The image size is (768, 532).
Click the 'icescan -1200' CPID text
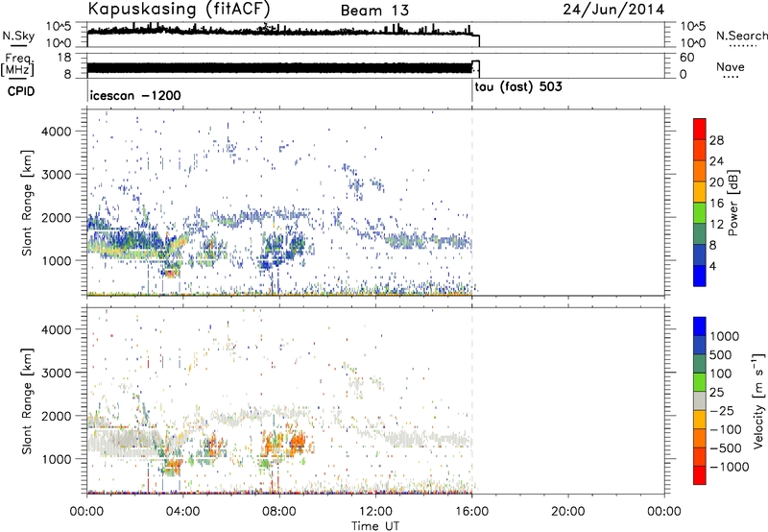135,95
